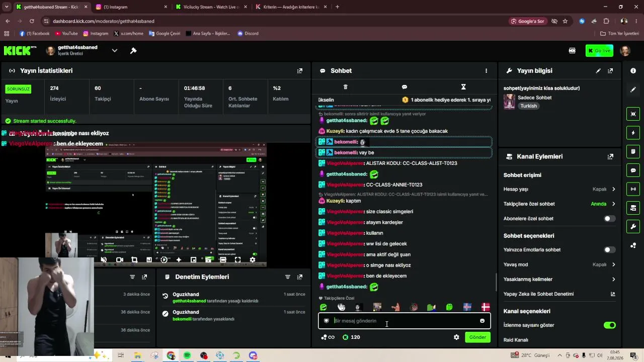Click the shield badge icon in message box
644x362 pixels.
(x=326, y=321)
